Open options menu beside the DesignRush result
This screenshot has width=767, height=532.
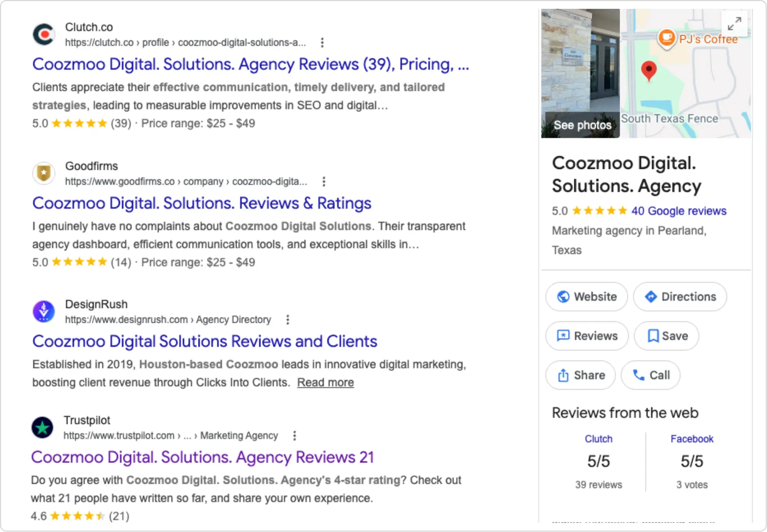(287, 320)
